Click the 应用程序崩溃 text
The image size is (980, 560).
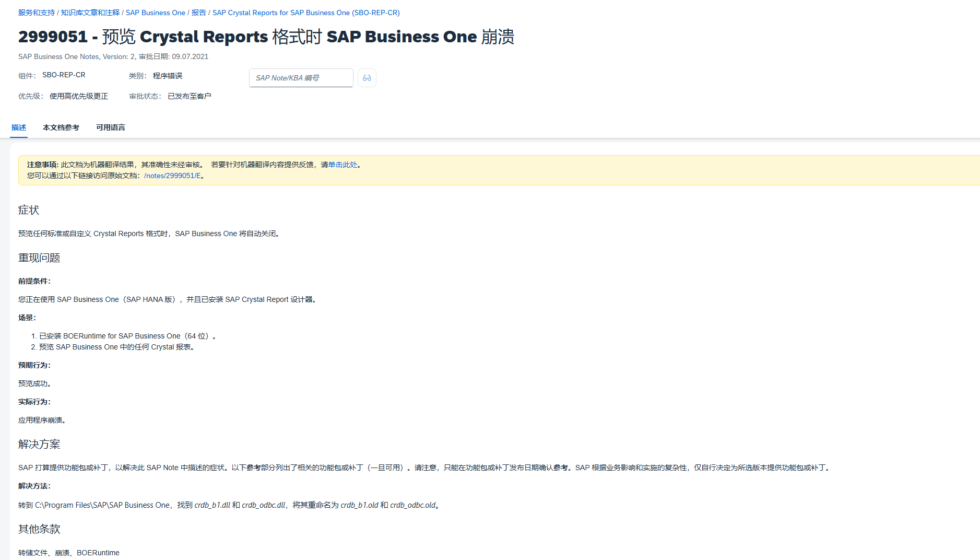click(x=42, y=420)
